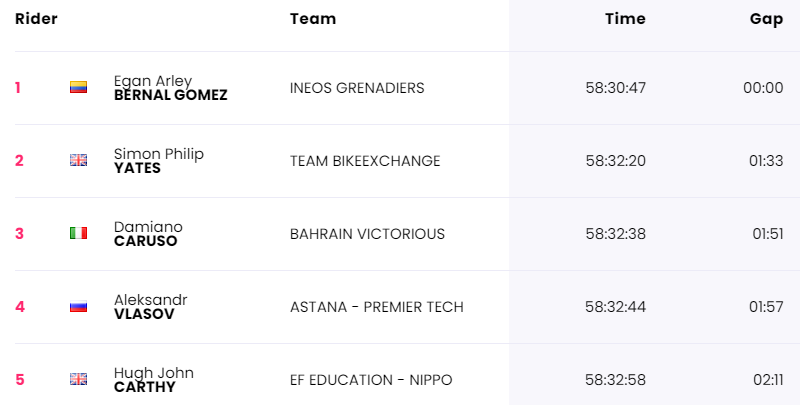Click the British flag beside Hugh Carthy
804x405 pixels.
click(78, 380)
